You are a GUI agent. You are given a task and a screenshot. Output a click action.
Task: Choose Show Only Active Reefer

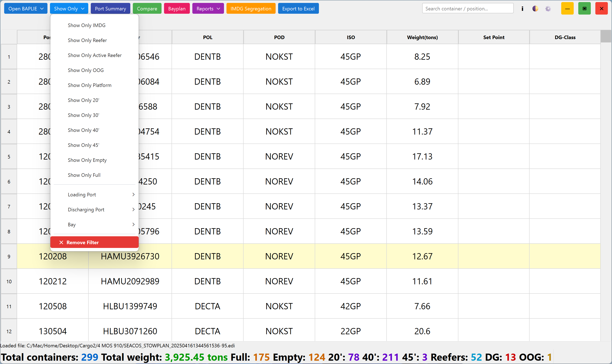tap(95, 55)
